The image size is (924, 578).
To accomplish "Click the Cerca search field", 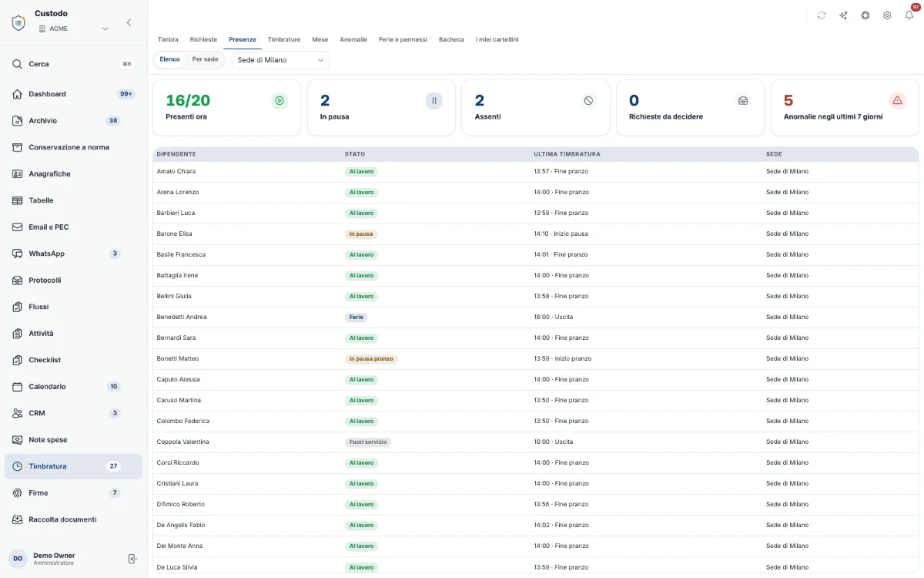I will click(73, 64).
